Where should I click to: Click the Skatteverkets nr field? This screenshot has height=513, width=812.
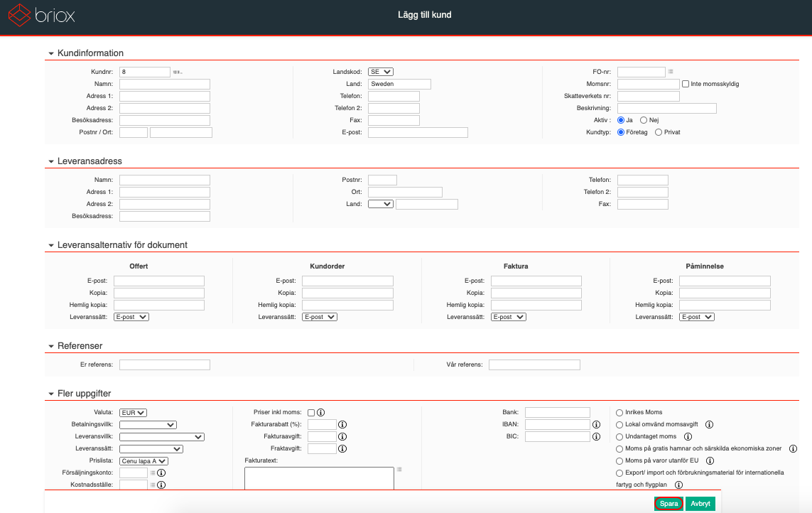649,96
